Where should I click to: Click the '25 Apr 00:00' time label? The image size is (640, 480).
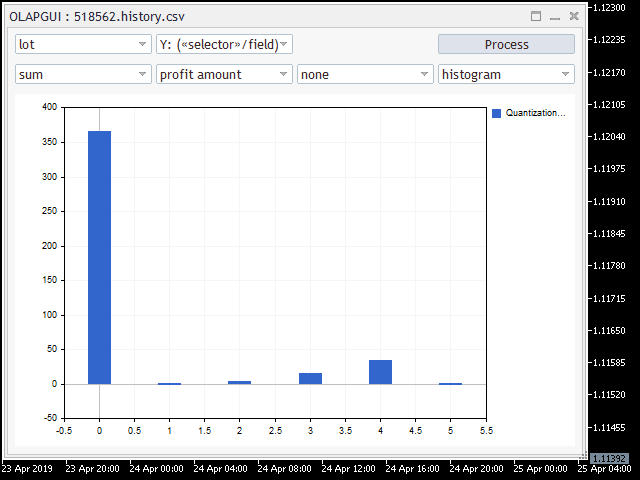[x=540, y=469]
